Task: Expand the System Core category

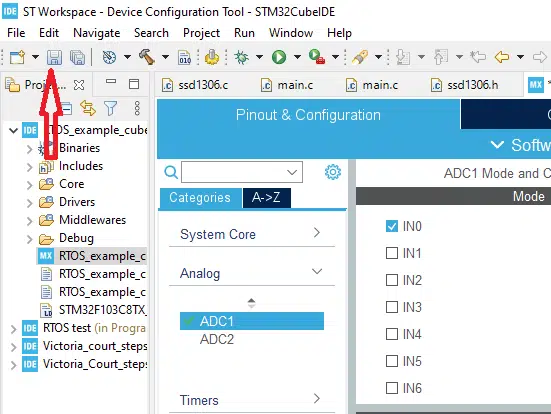Action: [x=252, y=234]
